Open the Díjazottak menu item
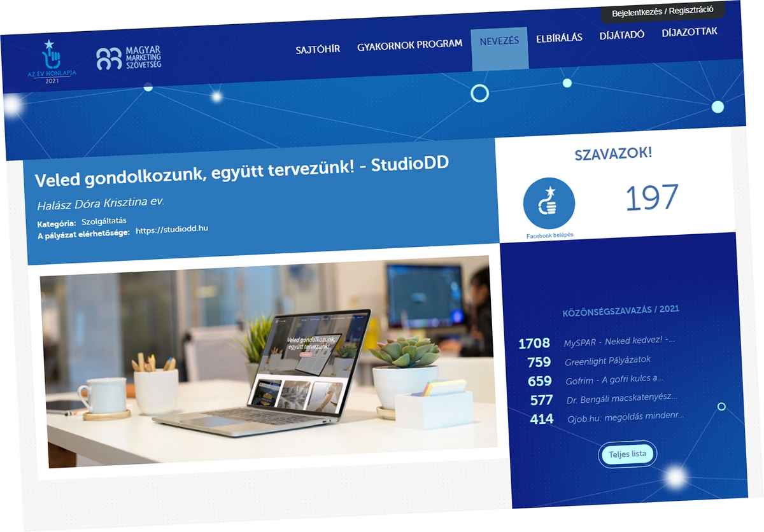 [x=690, y=31]
